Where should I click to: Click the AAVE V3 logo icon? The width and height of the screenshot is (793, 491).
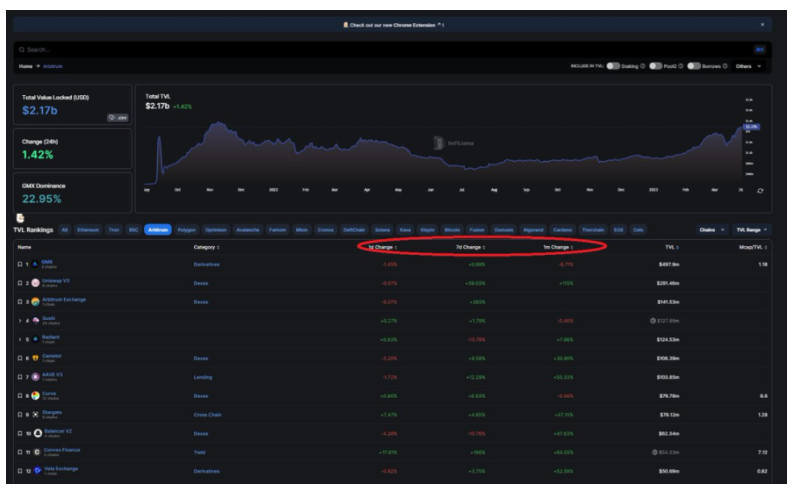[35, 377]
